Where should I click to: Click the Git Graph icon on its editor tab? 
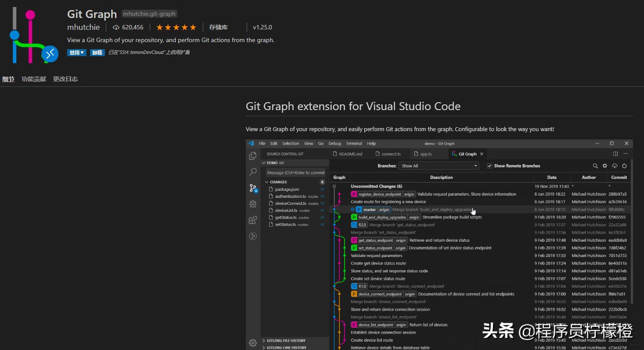pos(453,154)
